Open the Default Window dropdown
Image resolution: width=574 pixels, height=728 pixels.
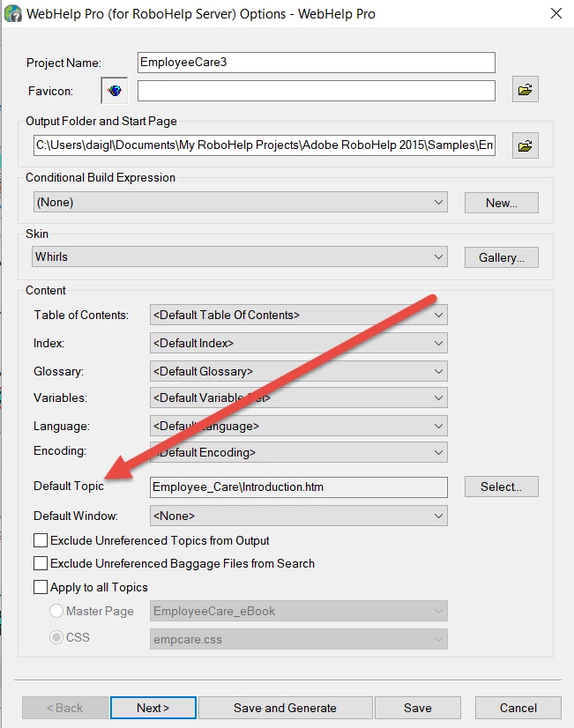point(299,516)
